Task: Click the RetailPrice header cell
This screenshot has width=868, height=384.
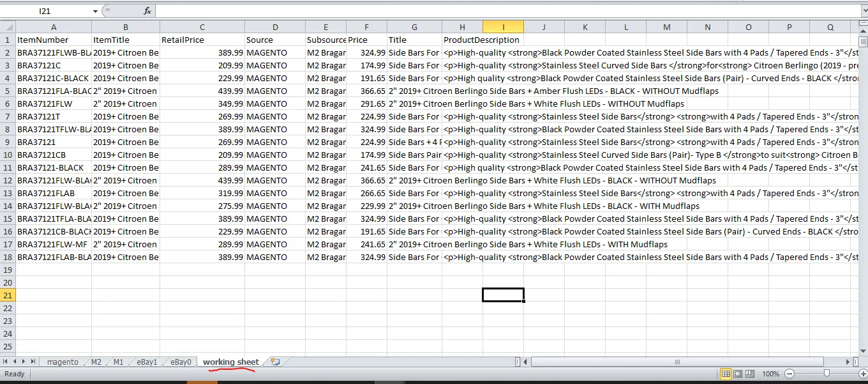Action: [202, 40]
